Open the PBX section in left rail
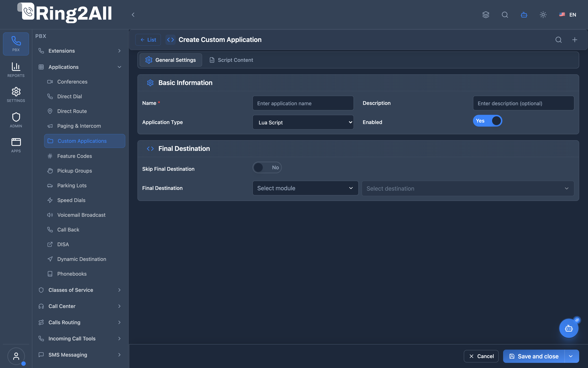Viewport: 588px width, 368px height. (16, 44)
